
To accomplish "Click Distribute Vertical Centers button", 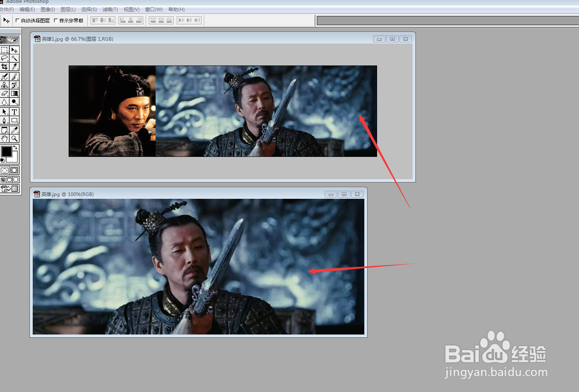I will point(161,20).
